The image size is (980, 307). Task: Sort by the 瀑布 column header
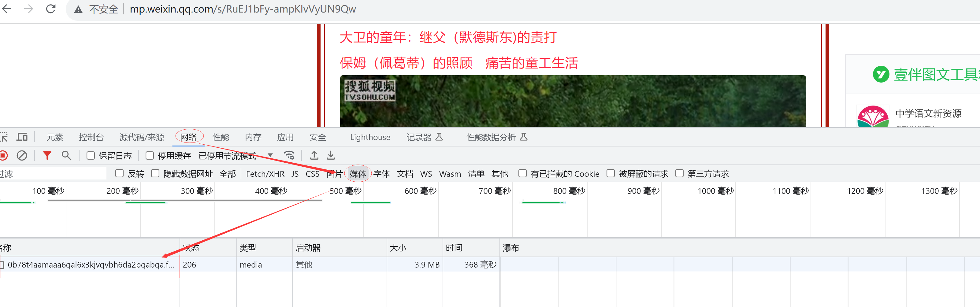coord(740,248)
